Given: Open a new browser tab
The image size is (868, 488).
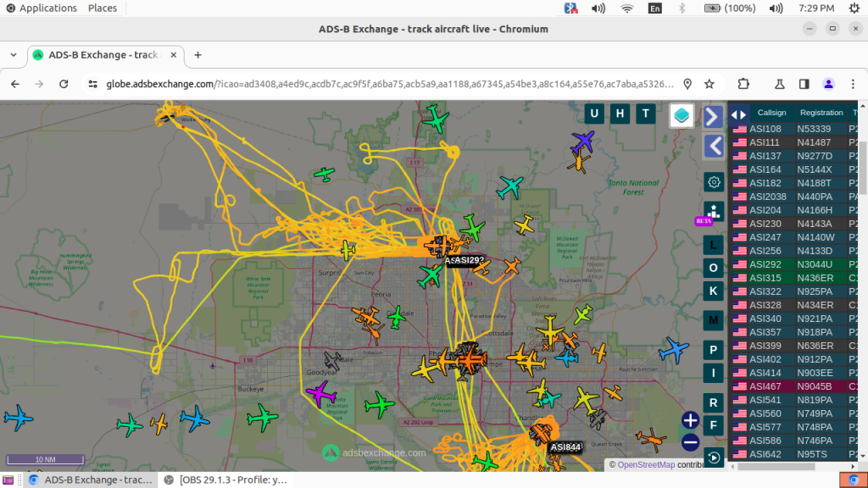Looking at the screenshot, I should [x=198, y=55].
